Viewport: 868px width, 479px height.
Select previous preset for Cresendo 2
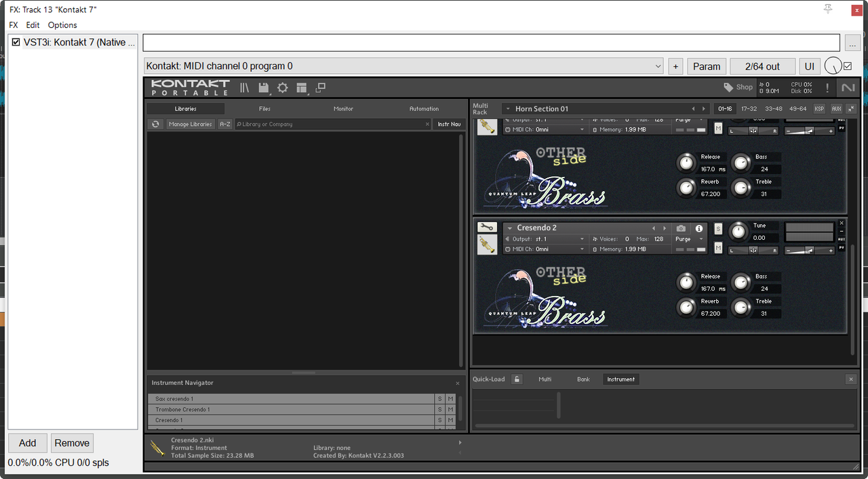click(654, 228)
